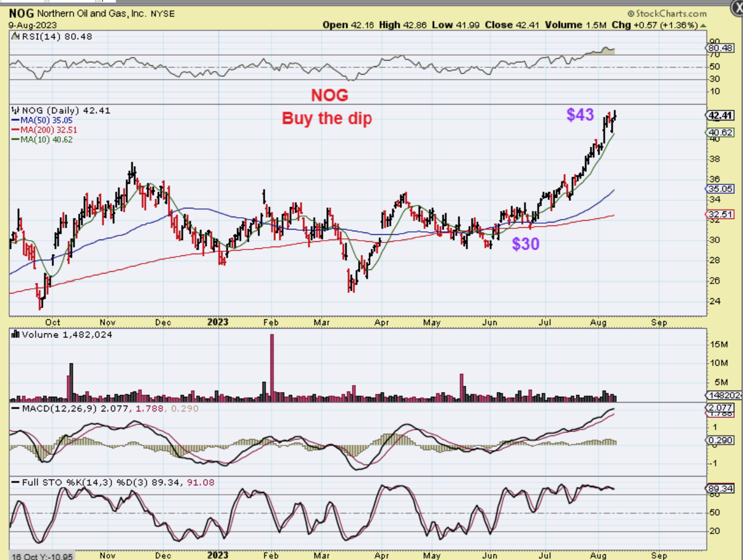Click the Volume 1,482,024 panel label

pos(67,335)
